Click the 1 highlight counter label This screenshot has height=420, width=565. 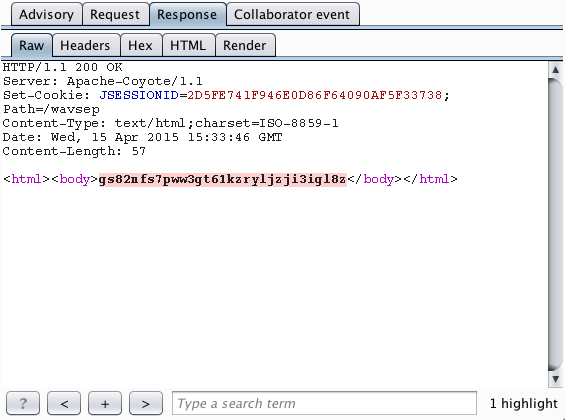point(524,403)
